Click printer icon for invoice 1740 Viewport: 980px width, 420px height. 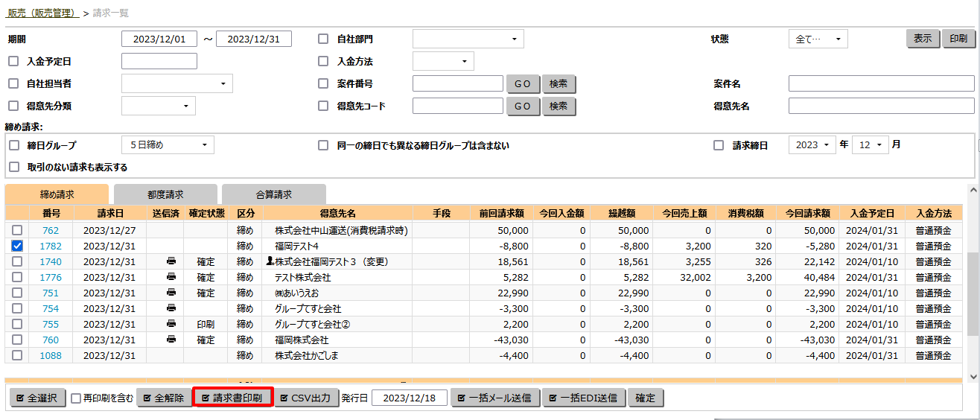tap(171, 261)
